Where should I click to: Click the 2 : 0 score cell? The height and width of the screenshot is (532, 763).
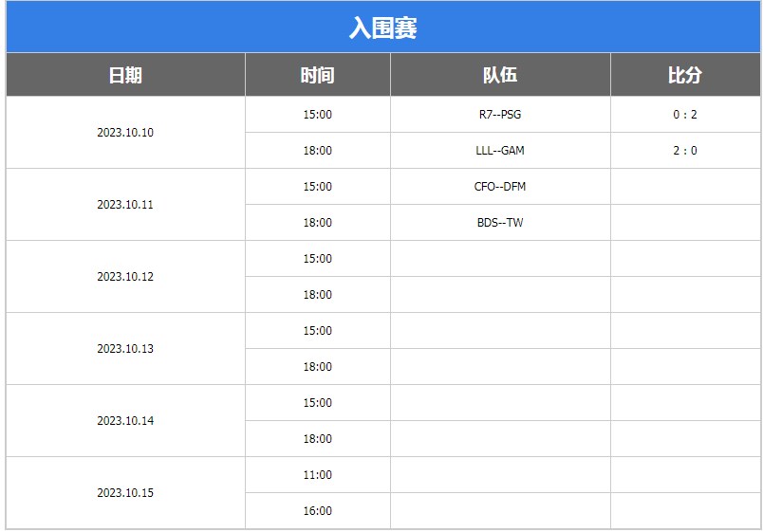coord(684,151)
